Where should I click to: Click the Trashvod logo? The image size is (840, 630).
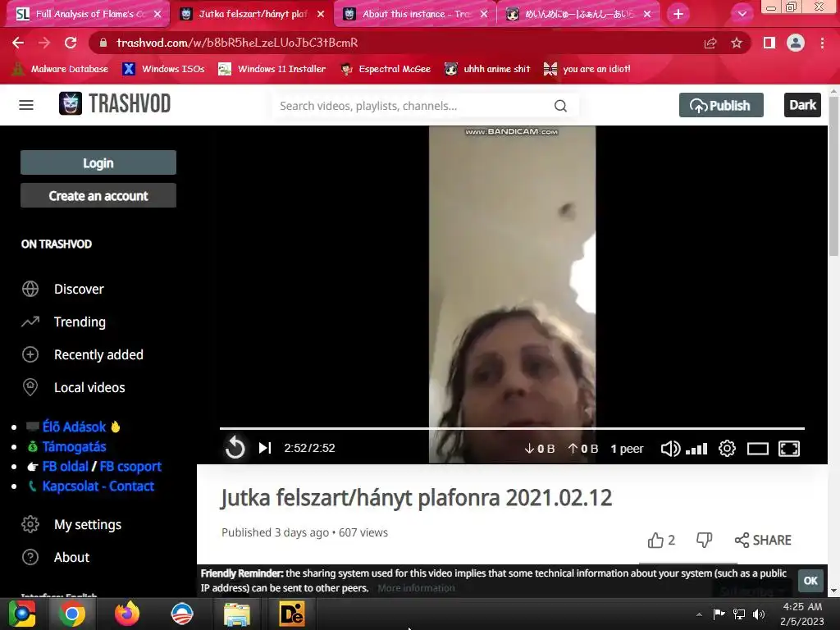click(x=115, y=104)
